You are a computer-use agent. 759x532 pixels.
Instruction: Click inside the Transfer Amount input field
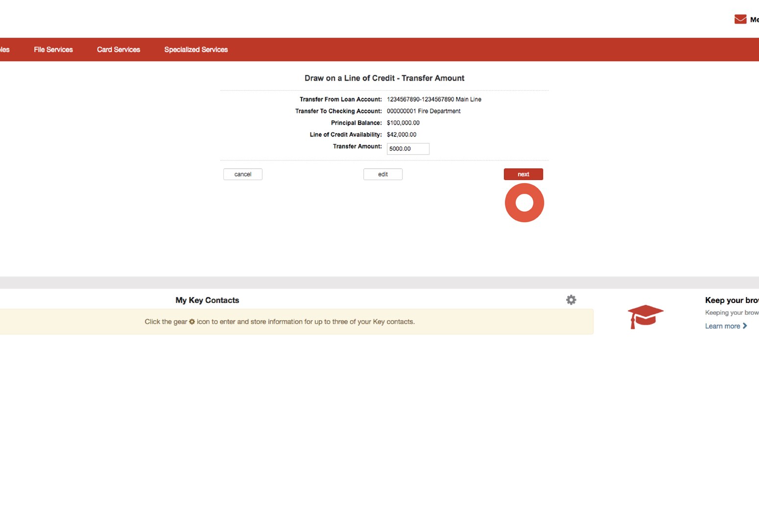click(408, 149)
